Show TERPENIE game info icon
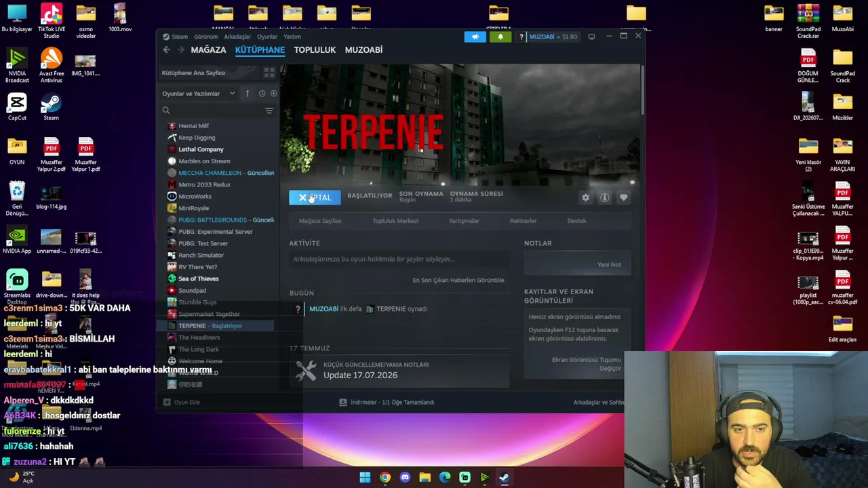Viewport: 868px width, 488px height. coord(605,197)
